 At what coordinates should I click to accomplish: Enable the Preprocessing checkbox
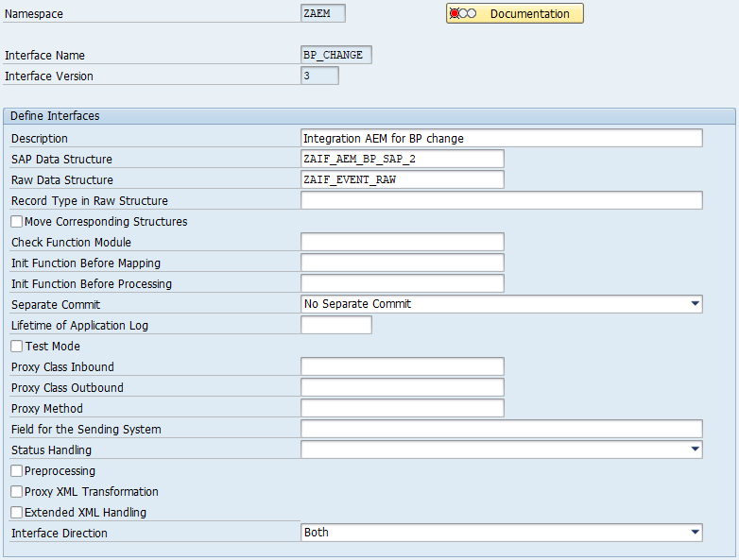point(16,470)
